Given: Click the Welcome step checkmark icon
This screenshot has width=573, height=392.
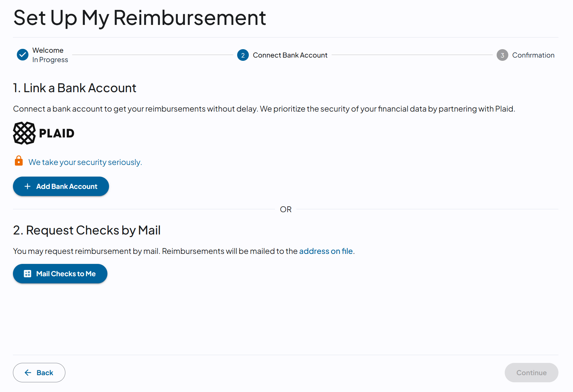Looking at the screenshot, I should click(x=23, y=55).
